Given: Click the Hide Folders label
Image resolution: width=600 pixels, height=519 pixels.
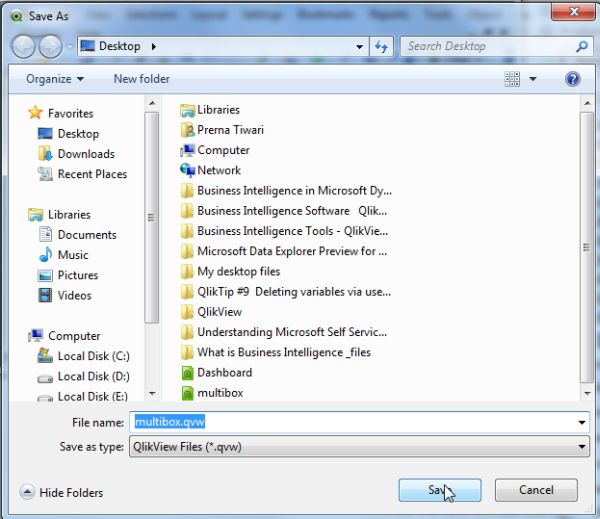Looking at the screenshot, I should pyautogui.click(x=71, y=493).
